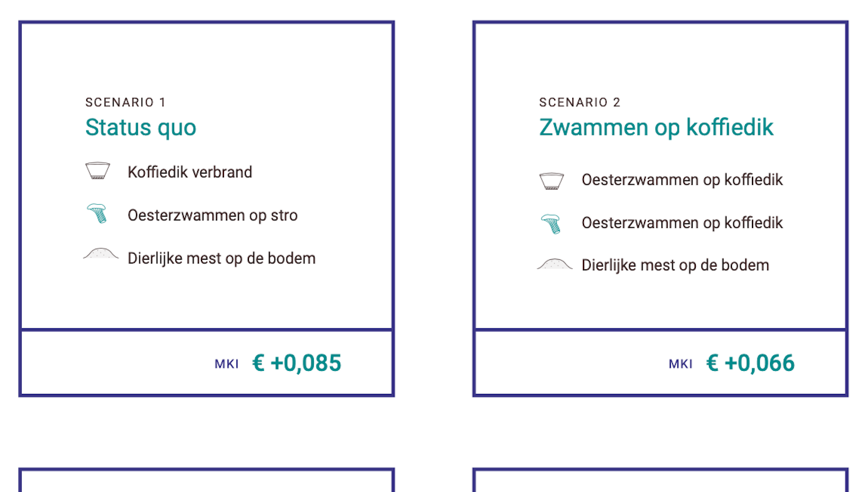Click the SCENARIO 1 label
This screenshot has height=492, width=868.
point(125,102)
